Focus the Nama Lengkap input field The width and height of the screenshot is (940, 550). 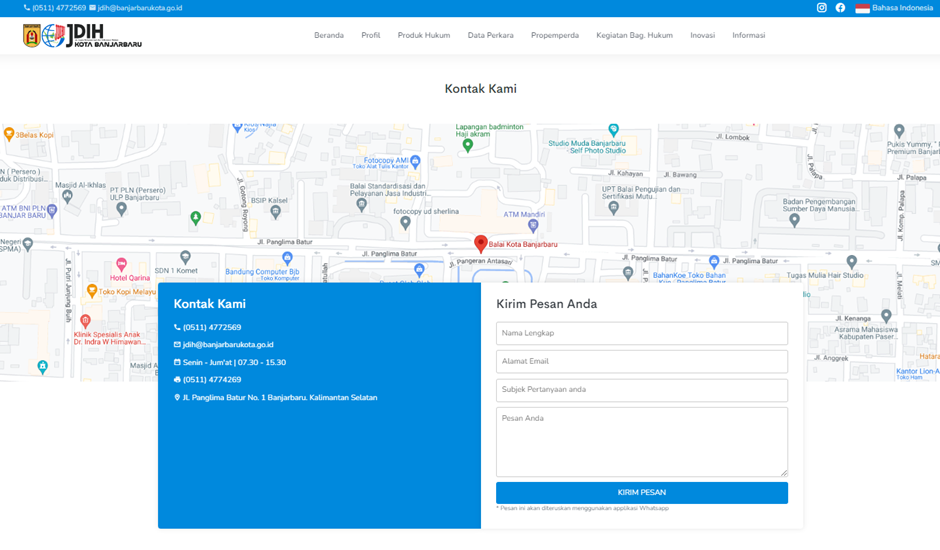(641, 333)
